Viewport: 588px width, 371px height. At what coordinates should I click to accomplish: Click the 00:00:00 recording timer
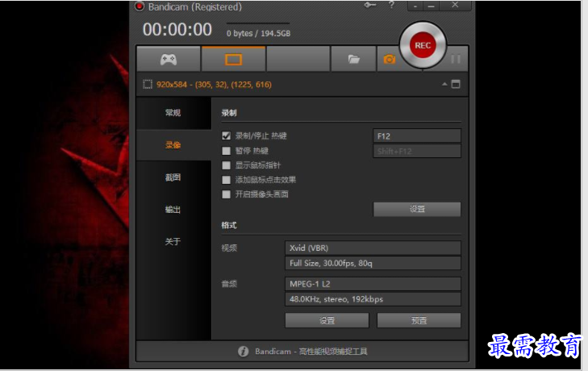(x=177, y=30)
